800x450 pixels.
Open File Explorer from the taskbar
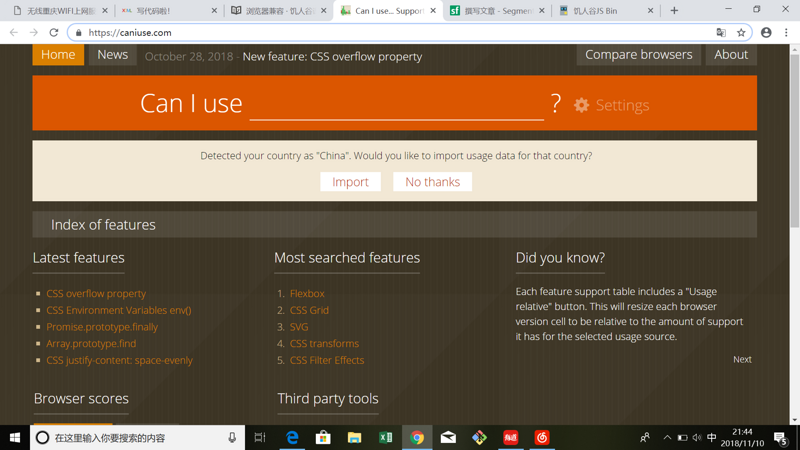click(x=354, y=438)
